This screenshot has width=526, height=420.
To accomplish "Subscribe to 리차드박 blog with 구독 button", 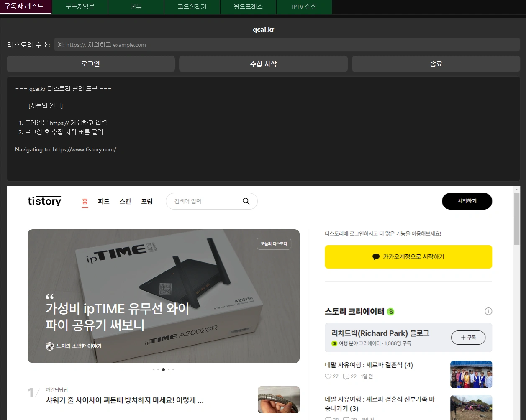I will 468,338.
